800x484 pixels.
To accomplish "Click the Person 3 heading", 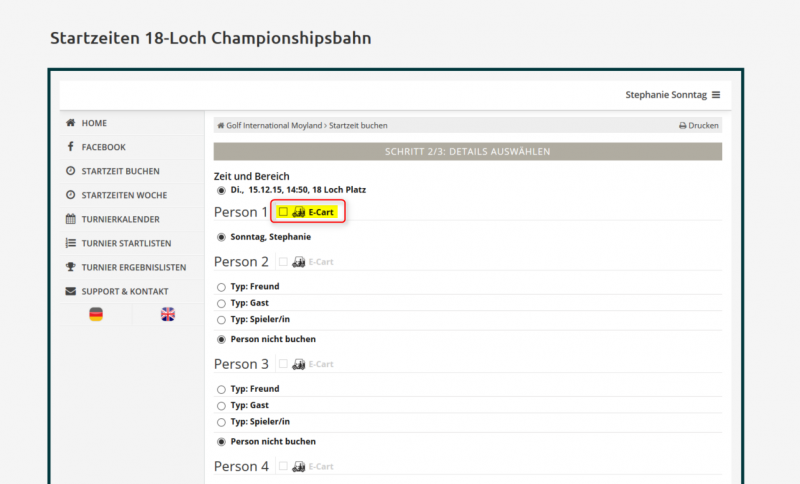I will point(241,364).
